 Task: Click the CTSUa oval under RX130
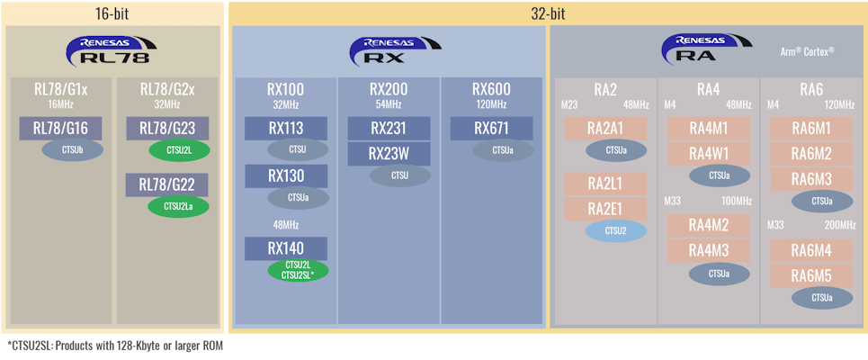point(299,198)
